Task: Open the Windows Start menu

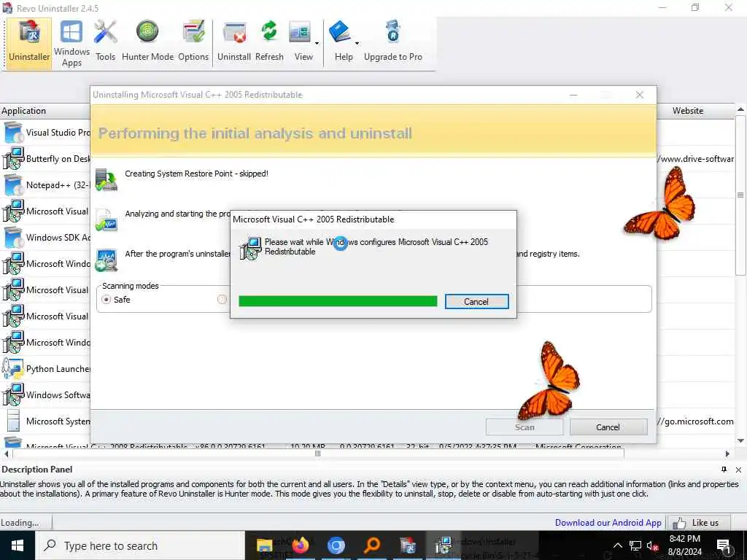Action: tap(18, 545)
